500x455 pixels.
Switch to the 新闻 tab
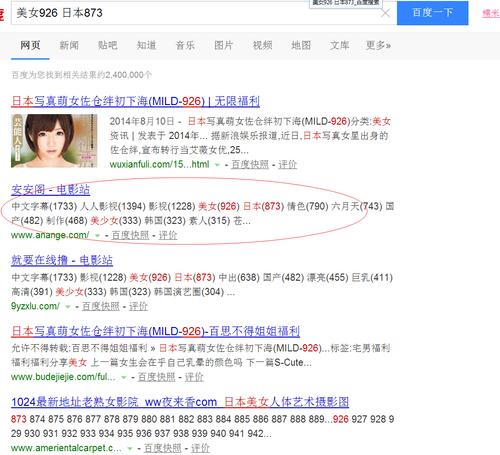[x=69, y=45]
